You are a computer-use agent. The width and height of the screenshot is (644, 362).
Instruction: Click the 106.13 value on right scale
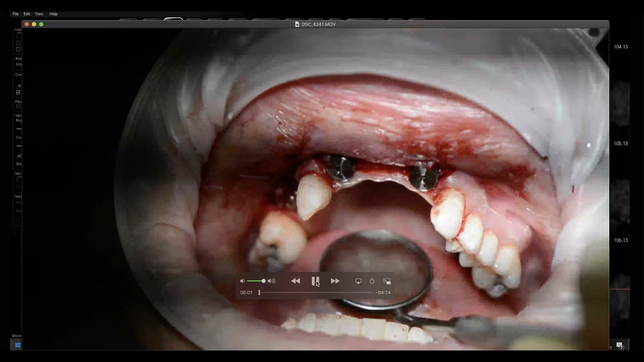[x=621, y=240]
